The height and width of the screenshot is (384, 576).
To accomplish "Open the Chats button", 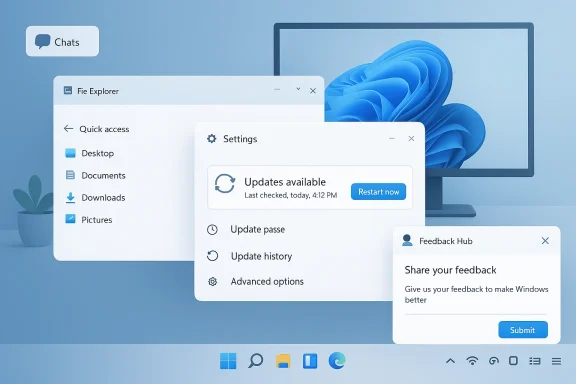I will (x=62, y=41).
